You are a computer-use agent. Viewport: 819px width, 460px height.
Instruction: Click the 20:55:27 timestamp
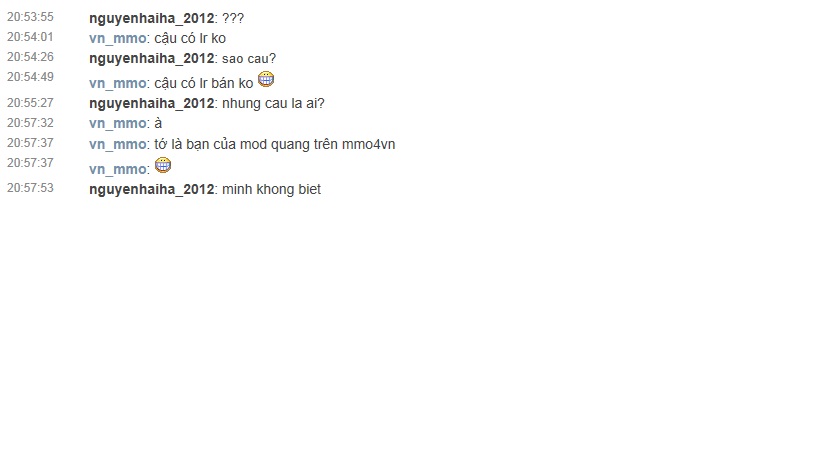coord(30,102)
